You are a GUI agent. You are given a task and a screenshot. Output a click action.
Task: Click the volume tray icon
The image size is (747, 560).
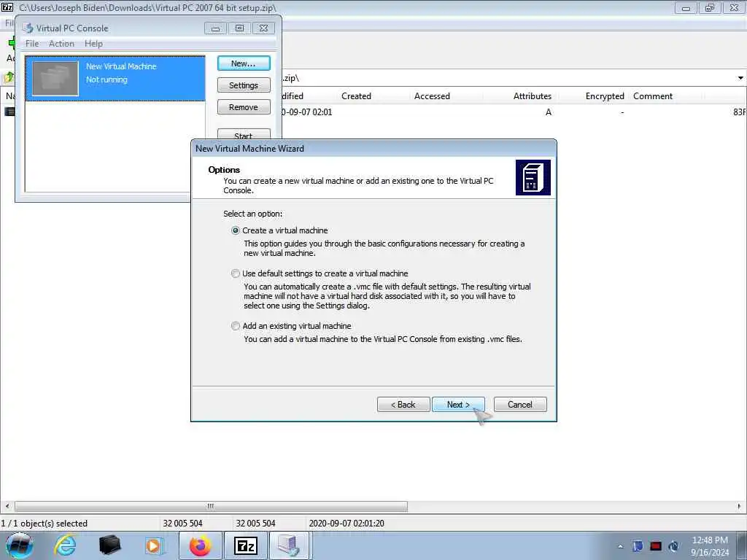pyautogui.click(x=673, y=546)
